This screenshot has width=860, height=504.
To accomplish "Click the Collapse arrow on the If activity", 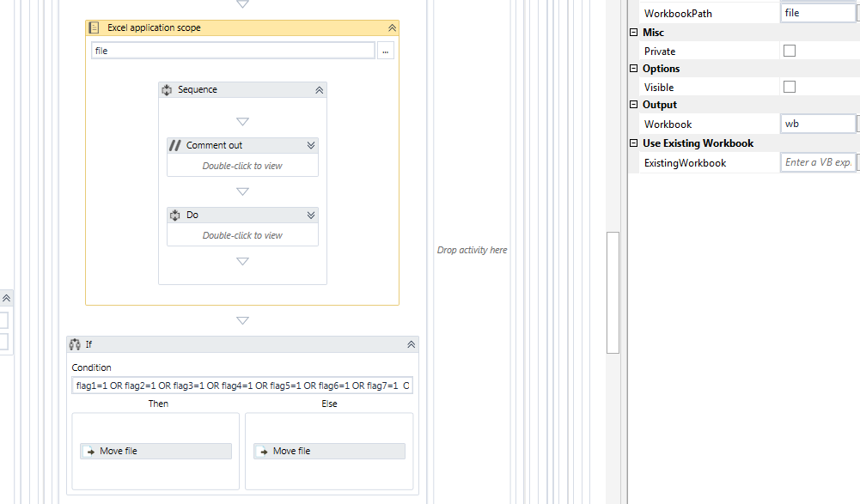I will point(409,343).
